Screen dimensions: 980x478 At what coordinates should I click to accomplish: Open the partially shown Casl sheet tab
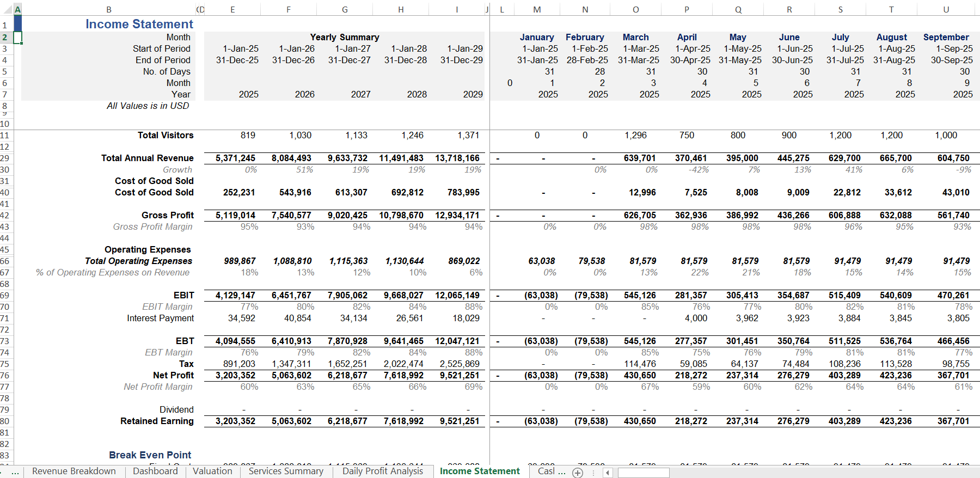coord(551,471)
